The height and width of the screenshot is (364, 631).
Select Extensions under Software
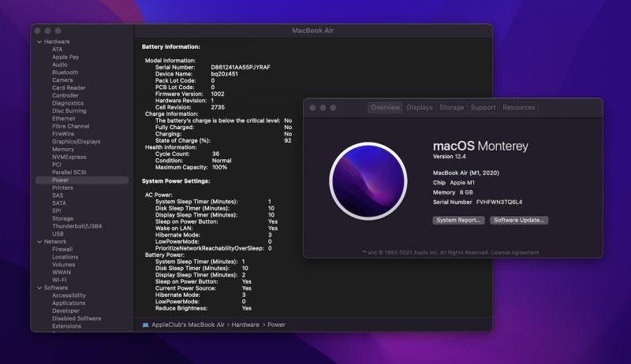(x=66, y=326)
